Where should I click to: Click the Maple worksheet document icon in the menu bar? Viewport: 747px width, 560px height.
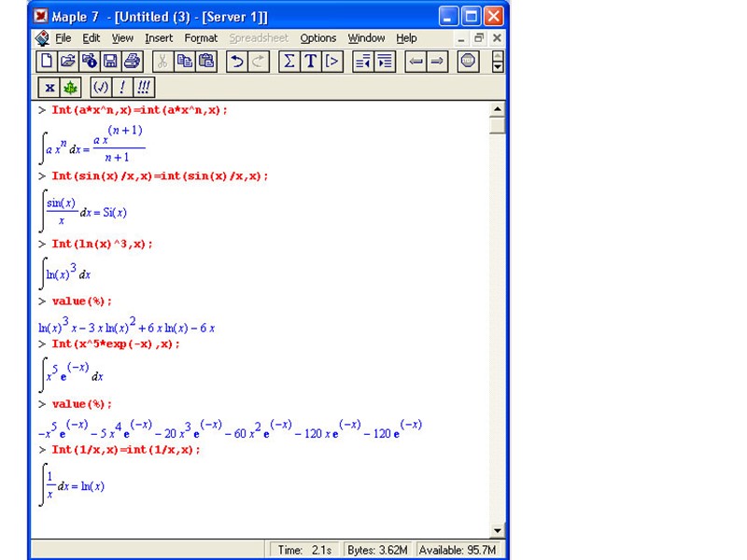[x=42, y=38]
